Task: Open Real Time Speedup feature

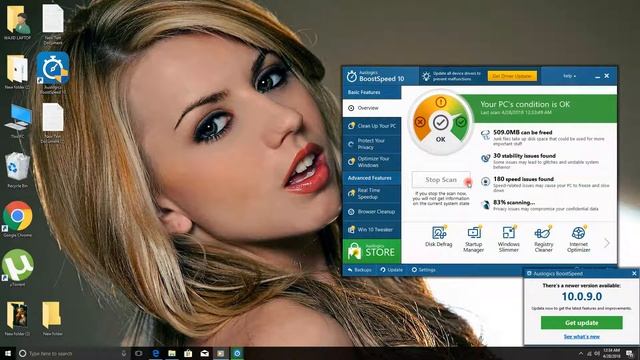Action: [x=371, y=193]
